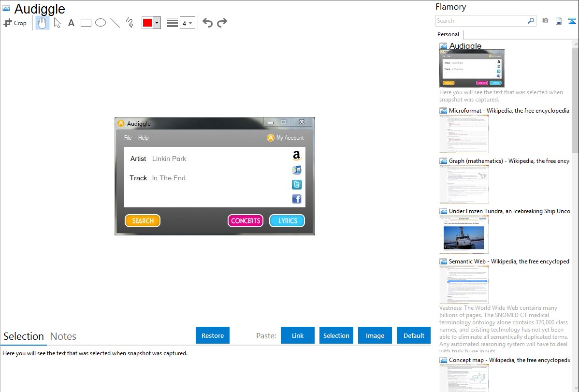Select the Concept map snapshot title

coord(509,360)
